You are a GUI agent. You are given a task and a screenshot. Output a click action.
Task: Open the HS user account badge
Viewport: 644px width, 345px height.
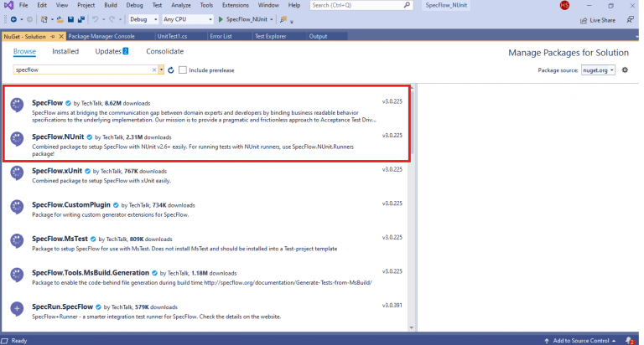(x=564, y=6)
